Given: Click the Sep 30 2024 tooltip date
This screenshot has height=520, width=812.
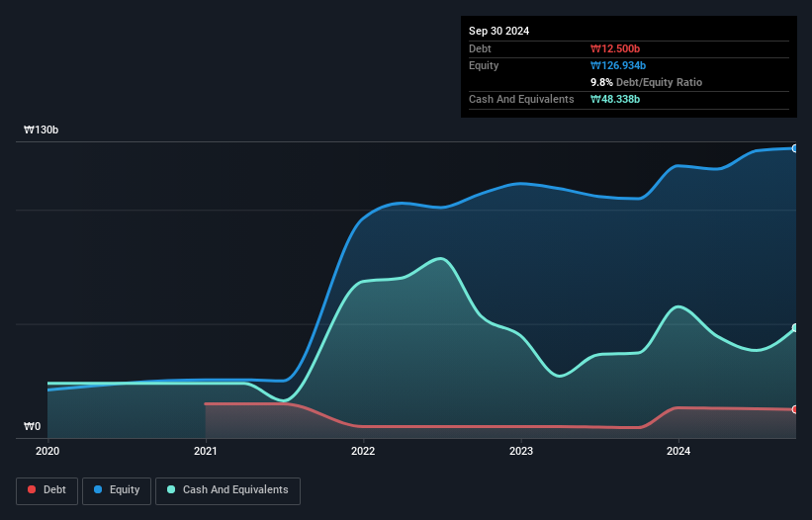Looking at the screenshot, I should [x=499, y=31].
